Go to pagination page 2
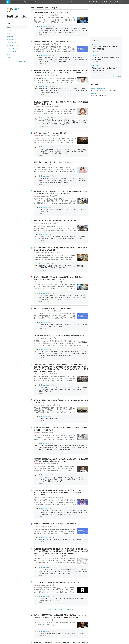The image size is (129, 644). tap(48, 610)
